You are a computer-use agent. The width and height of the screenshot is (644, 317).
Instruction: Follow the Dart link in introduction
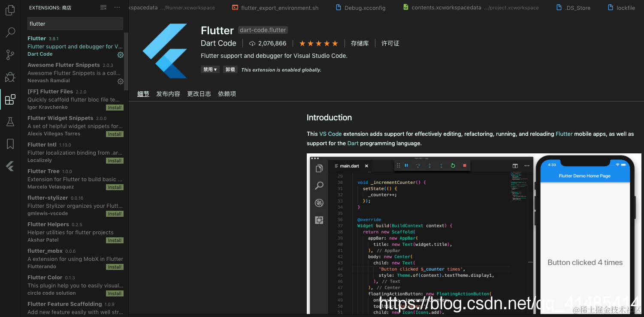353,143
